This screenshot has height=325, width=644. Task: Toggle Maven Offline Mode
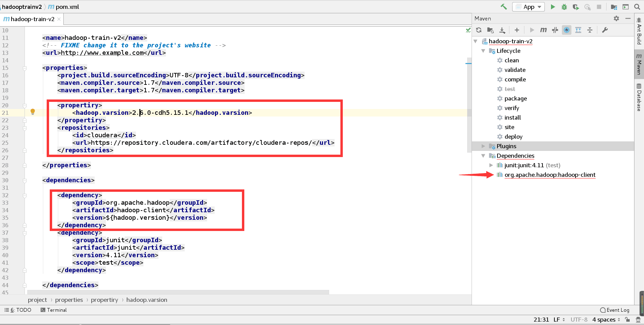pos(555,30)
